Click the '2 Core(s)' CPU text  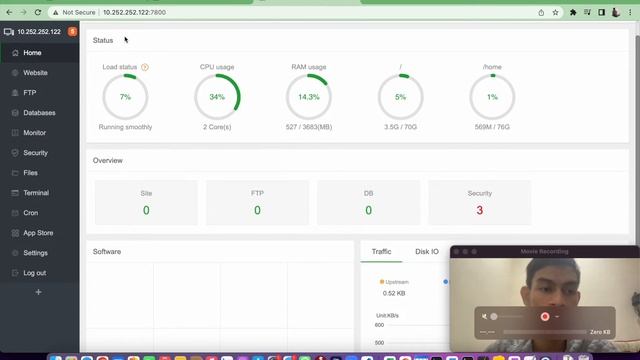pyautogui.click(x=217, y=127)
